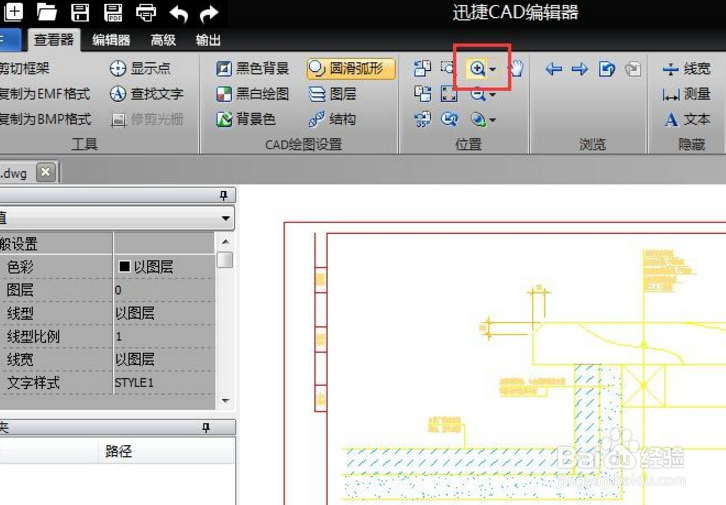Edit the 图层 value field showing 0
Screen dimensions: 726x505
[x=164, y=290]
